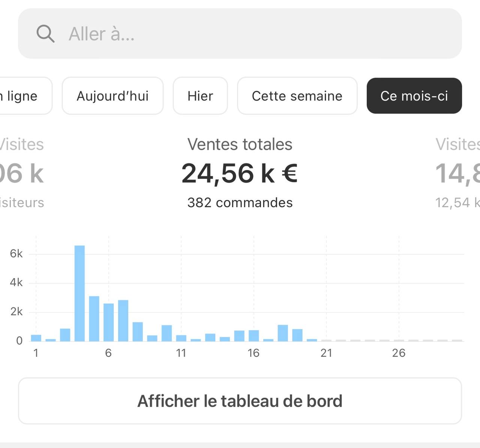480x448 pixels.
Task: Click the bar above the day 16 label
Action: tap(254, 335)
